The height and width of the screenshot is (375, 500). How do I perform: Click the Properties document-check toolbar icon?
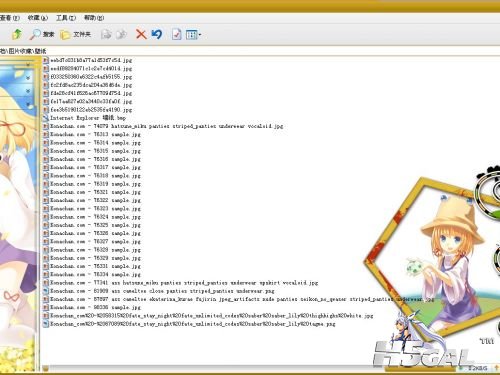pos(176,34)
